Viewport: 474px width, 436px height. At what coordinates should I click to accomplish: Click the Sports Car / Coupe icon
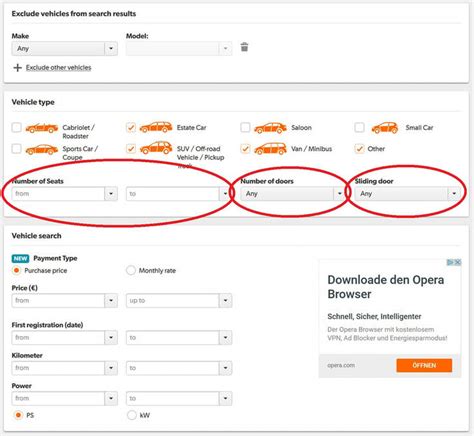tap(42, 149)
